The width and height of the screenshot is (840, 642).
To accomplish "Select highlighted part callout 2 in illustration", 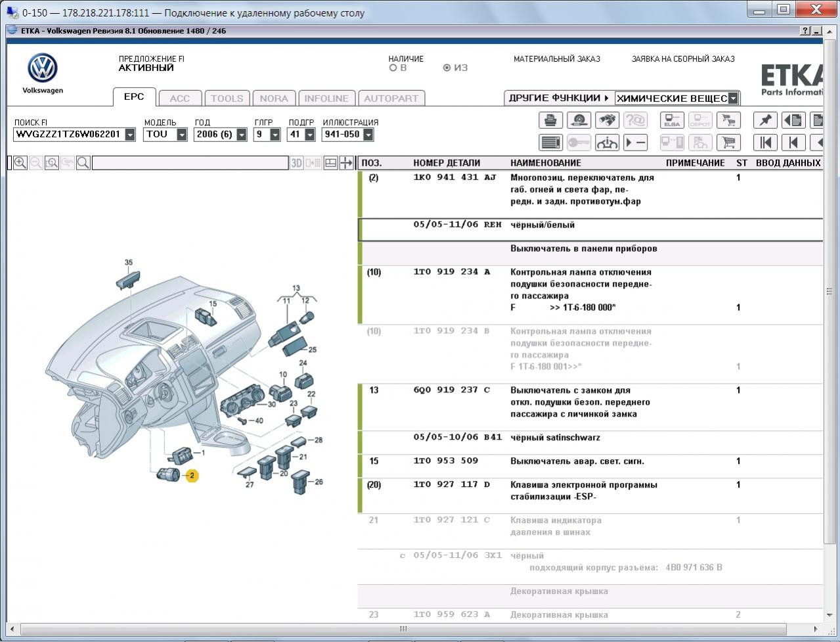I will (192, 475).
